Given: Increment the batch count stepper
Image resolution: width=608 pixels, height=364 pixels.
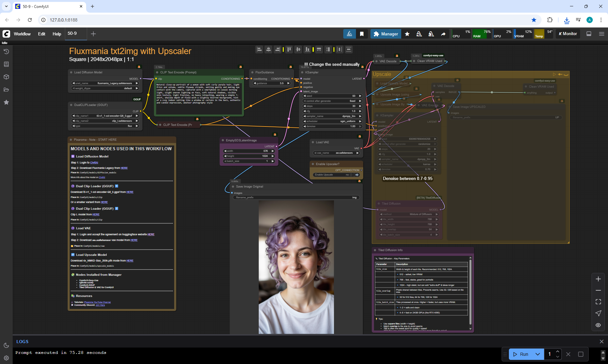Looking at the screenshot, I should 558,352.
